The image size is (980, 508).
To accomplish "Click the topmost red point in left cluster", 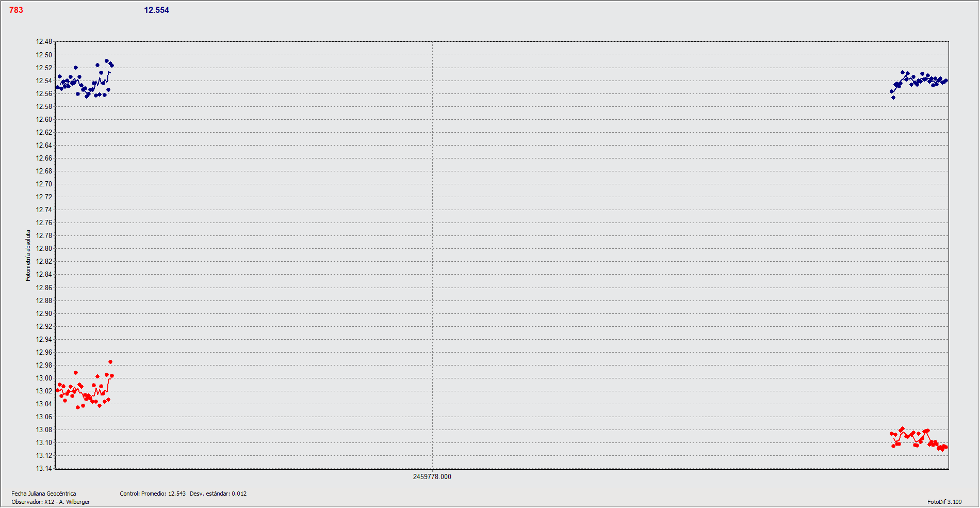I will [110, 362].
